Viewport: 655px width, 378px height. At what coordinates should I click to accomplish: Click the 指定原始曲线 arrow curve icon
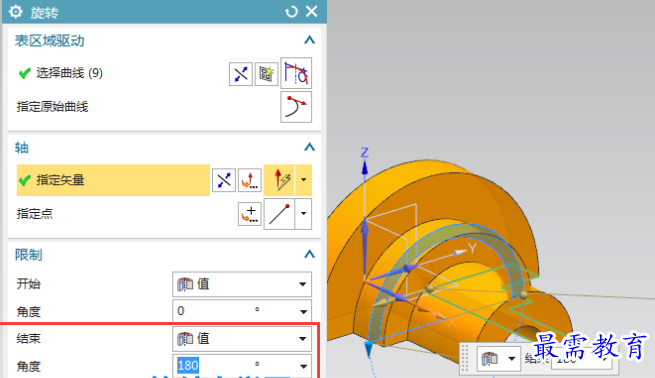coord(296,107)
